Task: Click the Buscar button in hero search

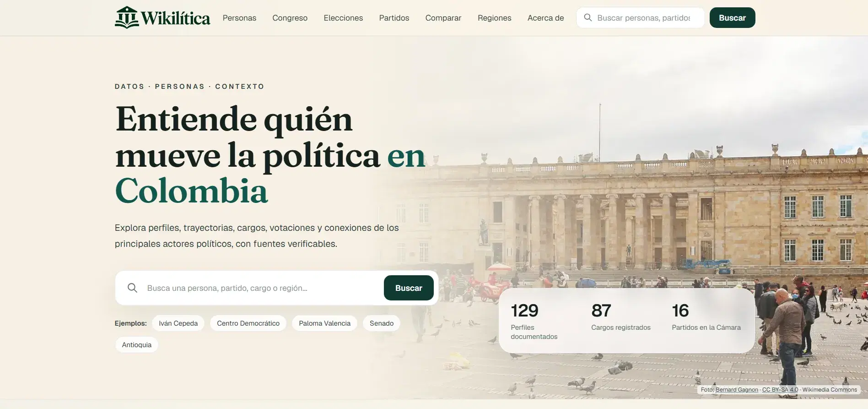Action: [x=409, y=288]
